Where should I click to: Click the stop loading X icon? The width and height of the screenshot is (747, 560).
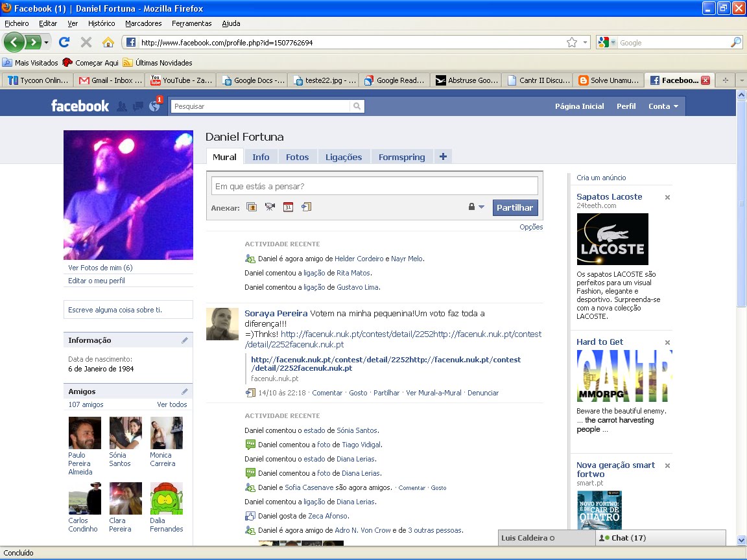point(86,42)
